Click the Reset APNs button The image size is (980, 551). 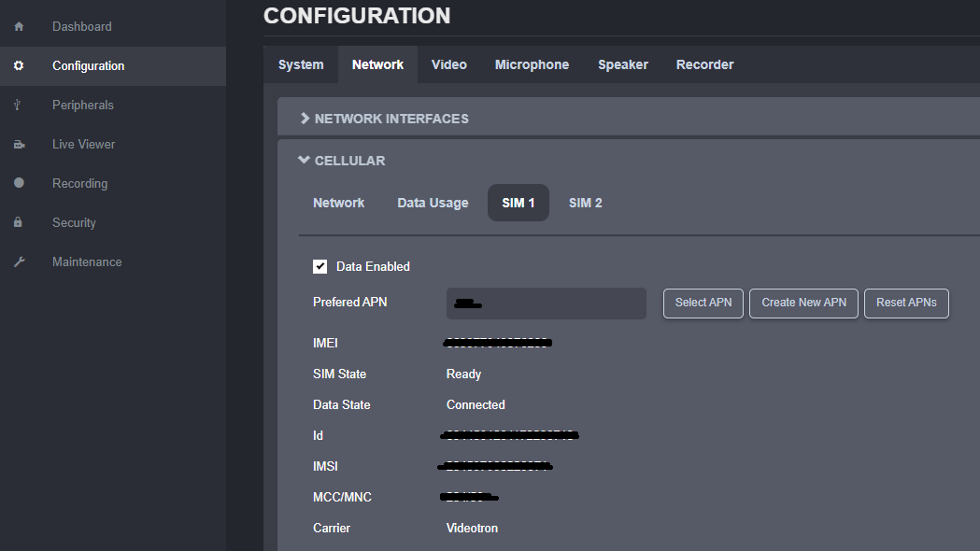pyautogui.click(x=906, y=303)
